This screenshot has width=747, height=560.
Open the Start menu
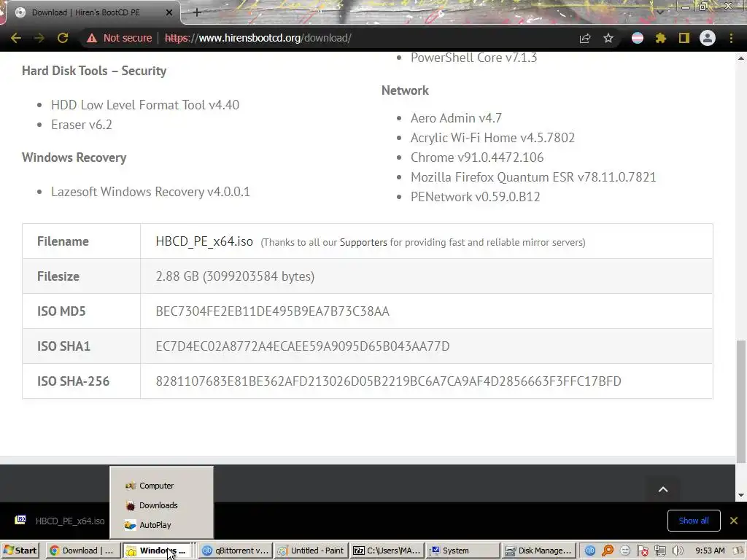pyautogui.click(x=20, y=551)
